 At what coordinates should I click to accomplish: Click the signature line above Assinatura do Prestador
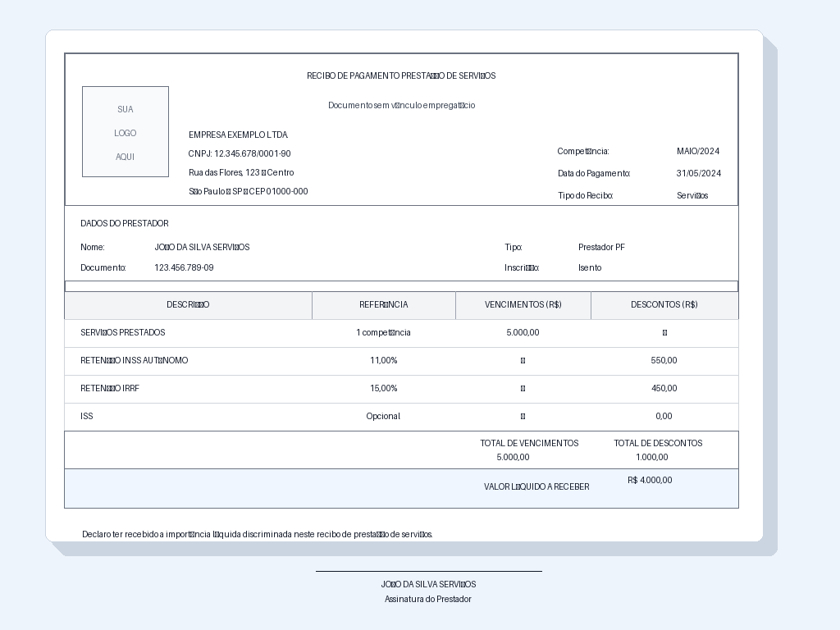click(x=428, y=571)
